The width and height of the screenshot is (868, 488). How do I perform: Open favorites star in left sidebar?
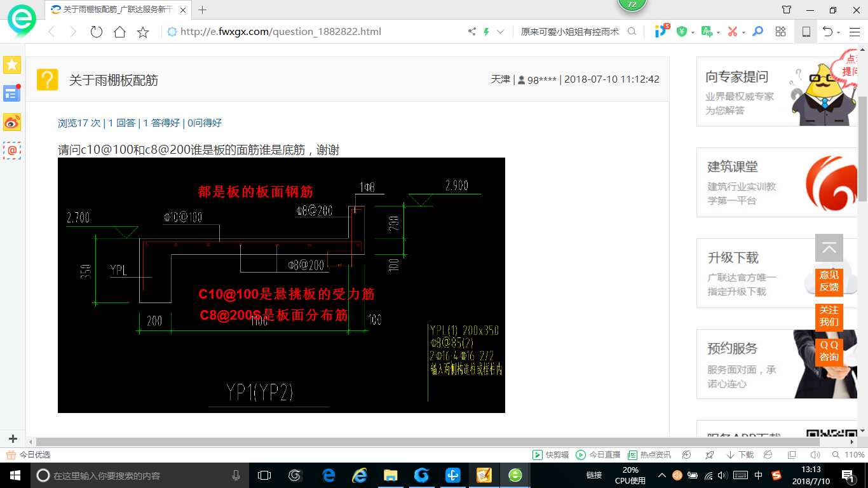point(12,64)
